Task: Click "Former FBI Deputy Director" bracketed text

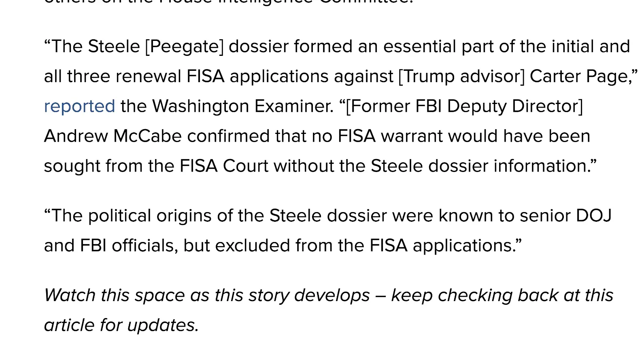Action: pyautogui.click(x=464, y=106)
